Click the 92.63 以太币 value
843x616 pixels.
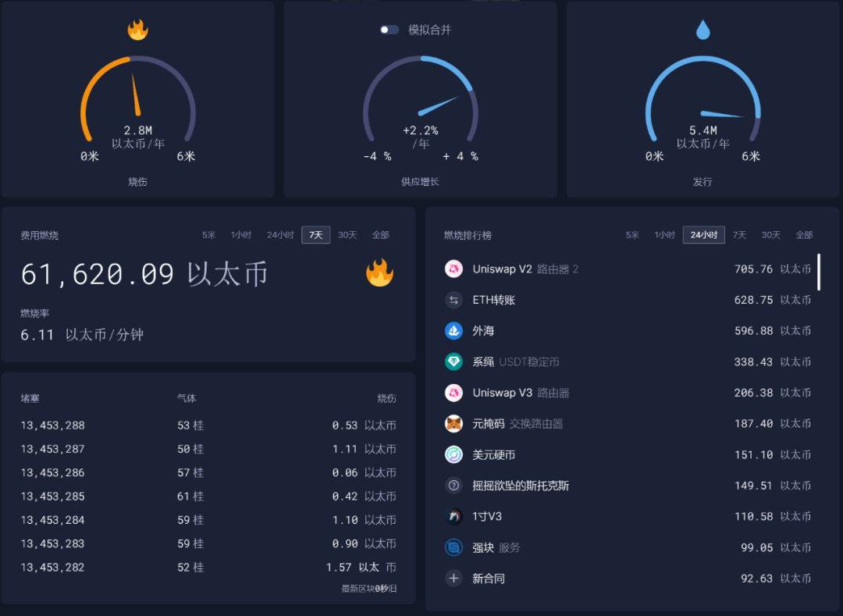(x=776, y=579)
